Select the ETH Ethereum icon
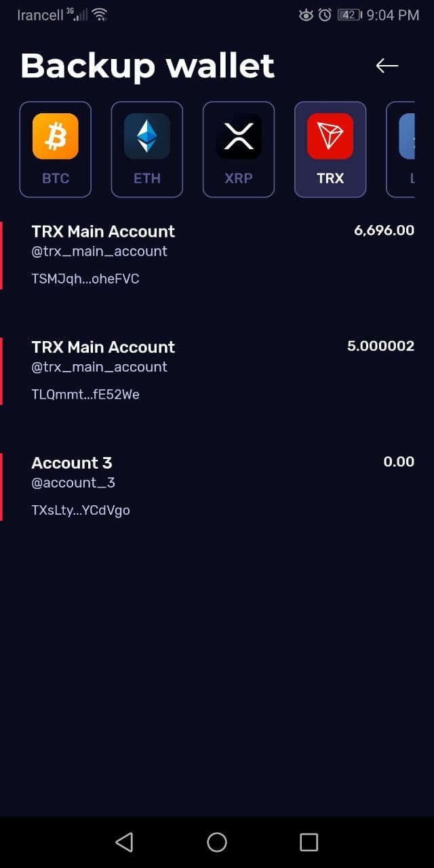Viewport: 434px width, 868px height. pyautogui.click(x=146, y=136)
